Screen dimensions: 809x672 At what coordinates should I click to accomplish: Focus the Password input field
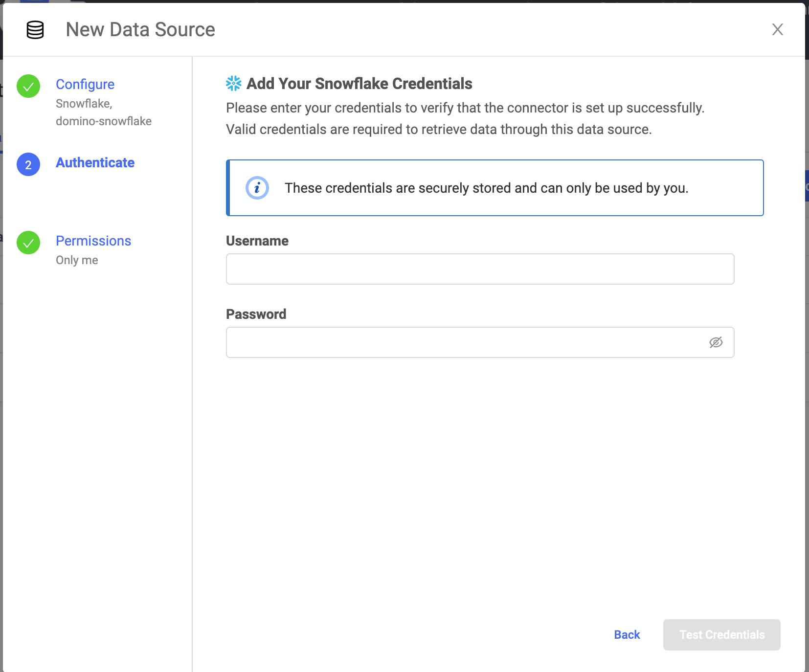click(480, 342)
